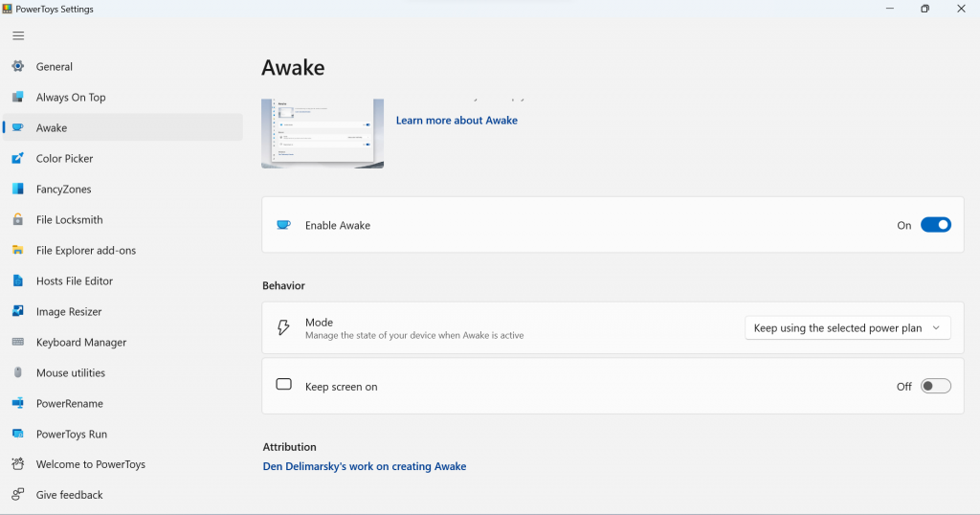Click the Awake page title

coord(293,68)
